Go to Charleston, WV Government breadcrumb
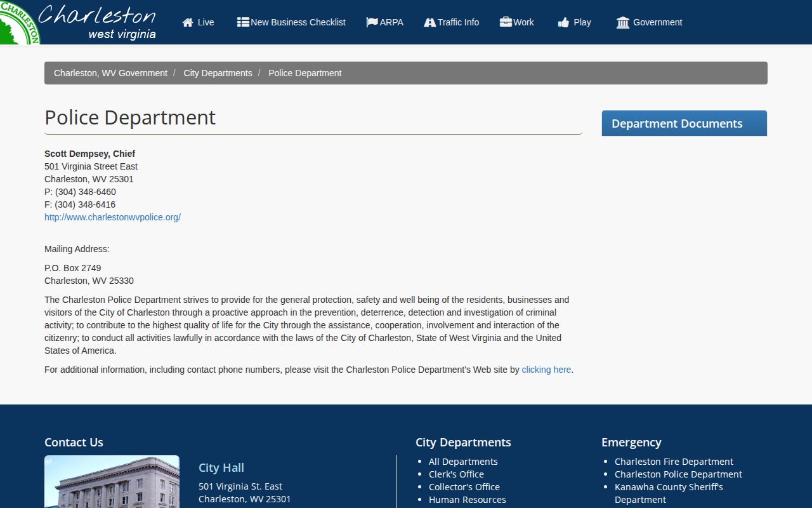This screenshot has width=812, height=508. point(110,73)
